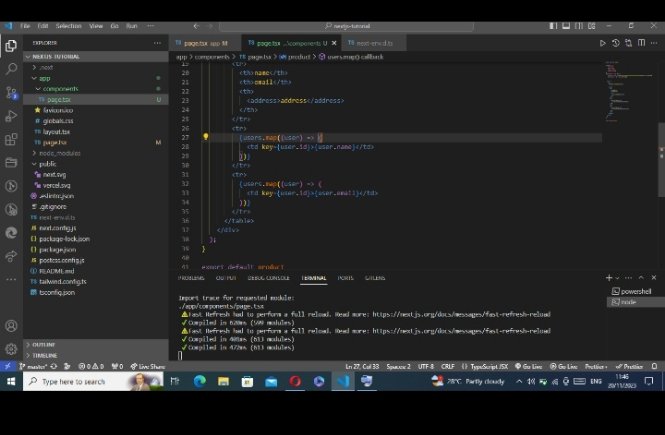The width and height of the screenshot is (665, 435).
Task: Click the remote window status bar icon
Action: pyautogui.click(x=8, y=366)
